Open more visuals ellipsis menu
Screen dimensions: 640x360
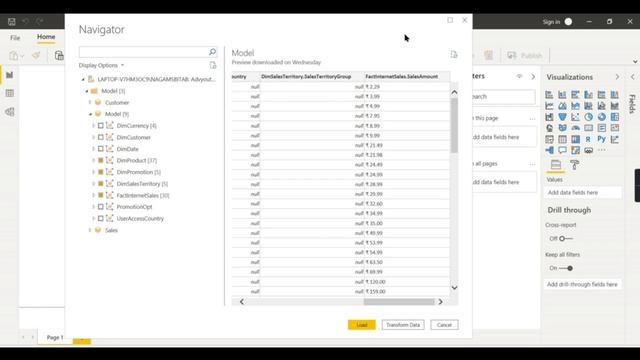(602, 150)
